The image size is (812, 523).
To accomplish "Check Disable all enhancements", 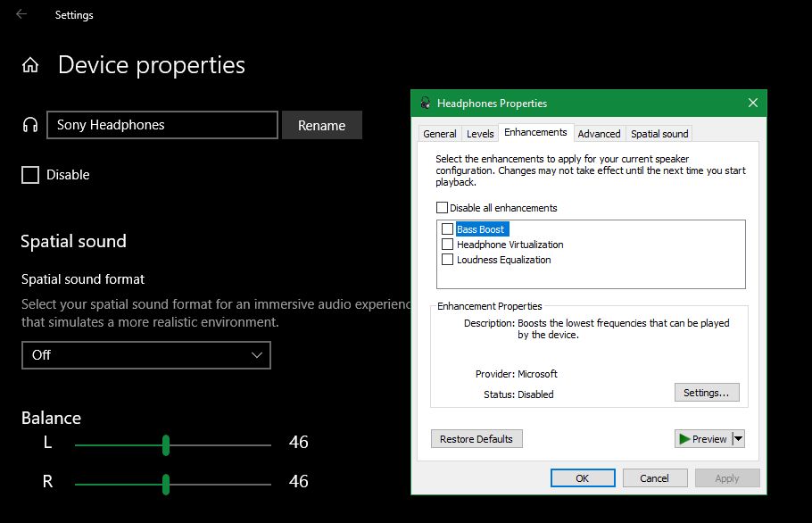I will point(442,206).
